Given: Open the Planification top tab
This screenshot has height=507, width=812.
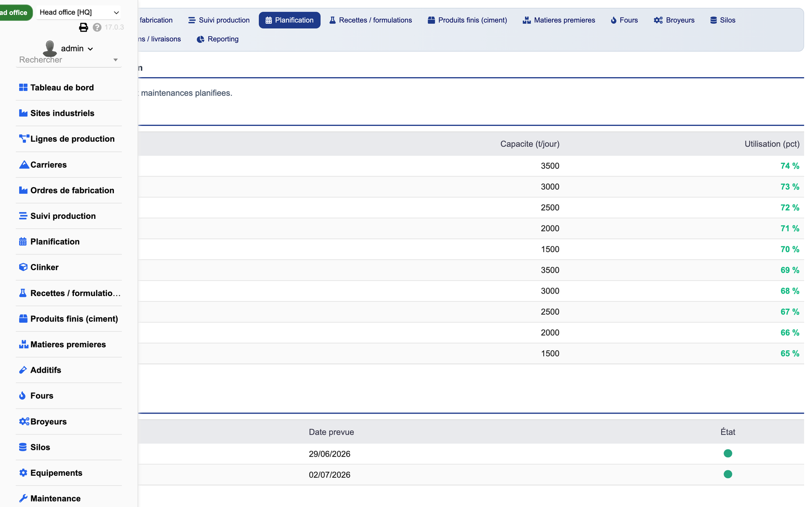Looking at the screenshot, I should [290, 20].
